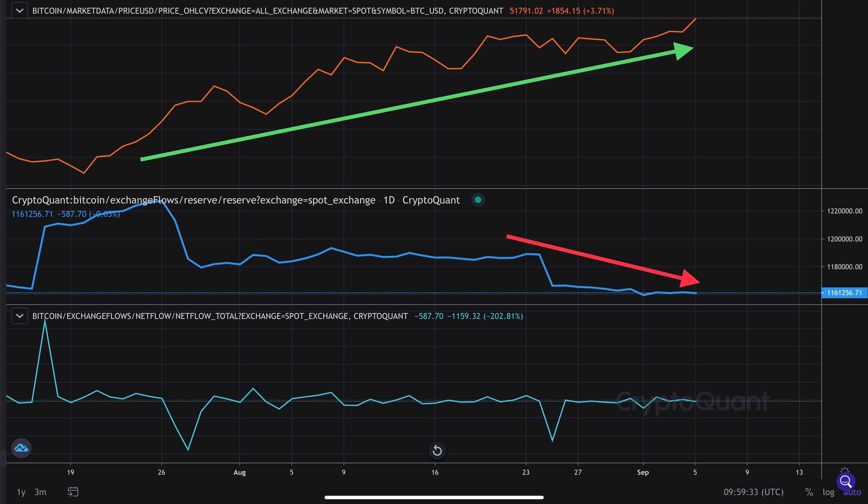The image size is (868, 504).
Task: Click the 13 date label on time axis
Action: [x=799, y=472]
